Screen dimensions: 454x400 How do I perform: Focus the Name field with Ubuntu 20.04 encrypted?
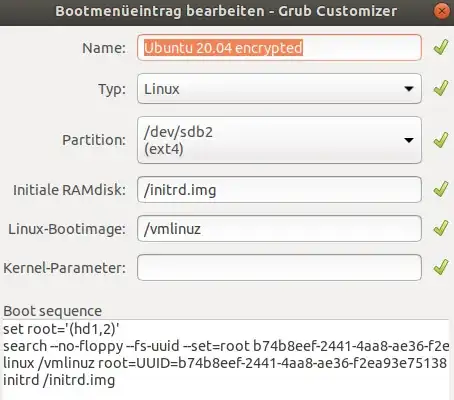point(279,48)
